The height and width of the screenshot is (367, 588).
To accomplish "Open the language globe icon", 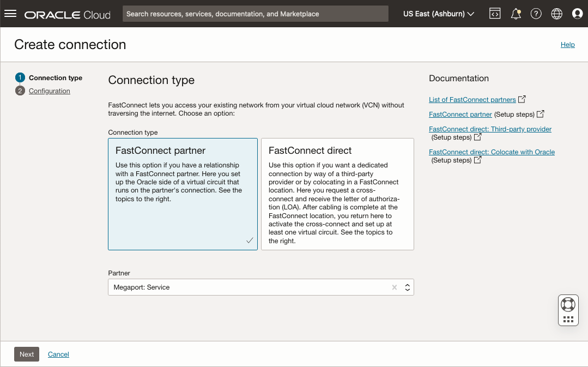I will click(x=556, y=14).
